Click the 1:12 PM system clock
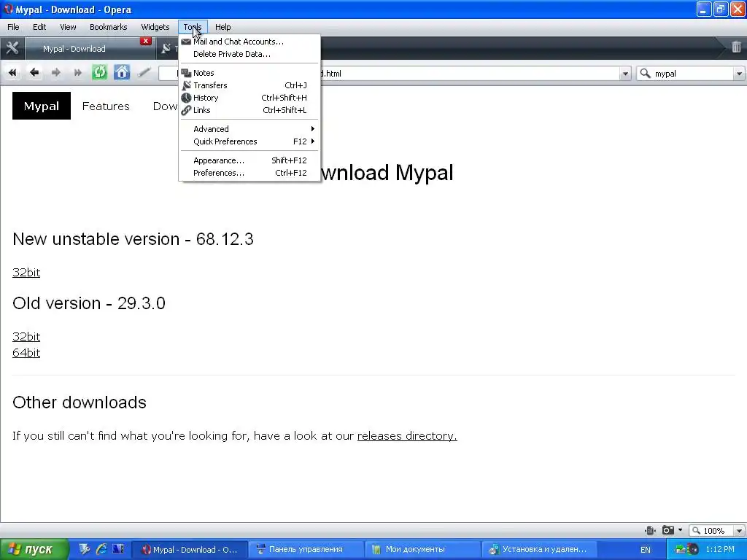Image resolution: width=747 pixels, height=560 pixels. click(x=720, y=550)
